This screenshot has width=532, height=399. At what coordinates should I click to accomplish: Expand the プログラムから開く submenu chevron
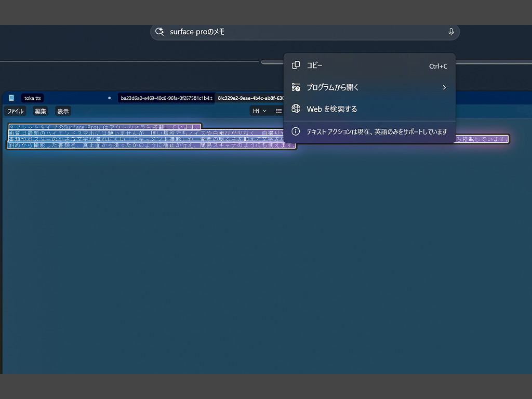(444, 87)
